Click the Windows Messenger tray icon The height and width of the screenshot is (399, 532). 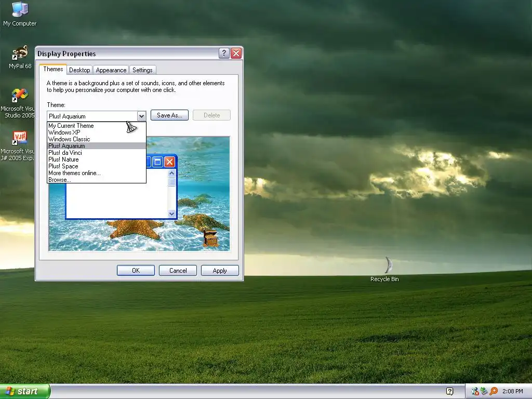tap(475, 391)
